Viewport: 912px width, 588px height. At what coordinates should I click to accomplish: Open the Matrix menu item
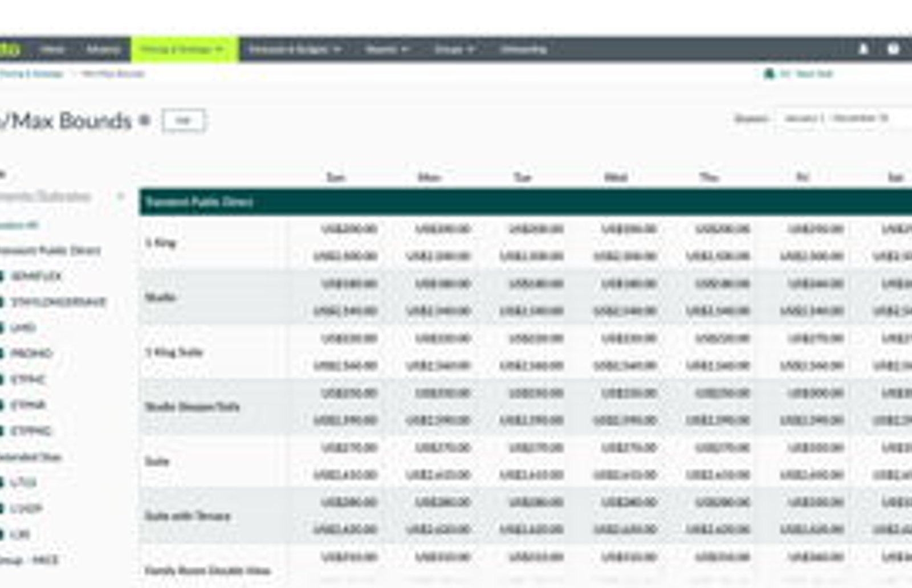[103, 50]
